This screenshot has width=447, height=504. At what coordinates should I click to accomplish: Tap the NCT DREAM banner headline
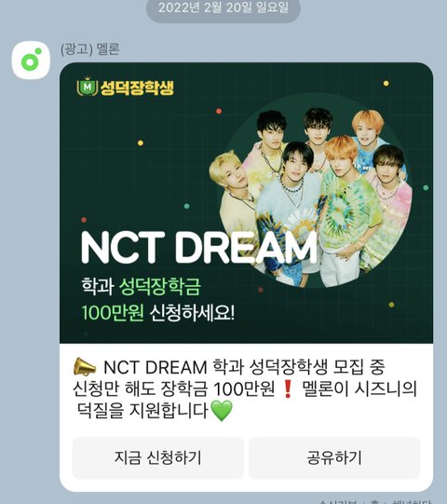pyautogui.click(x=199, y=248)
